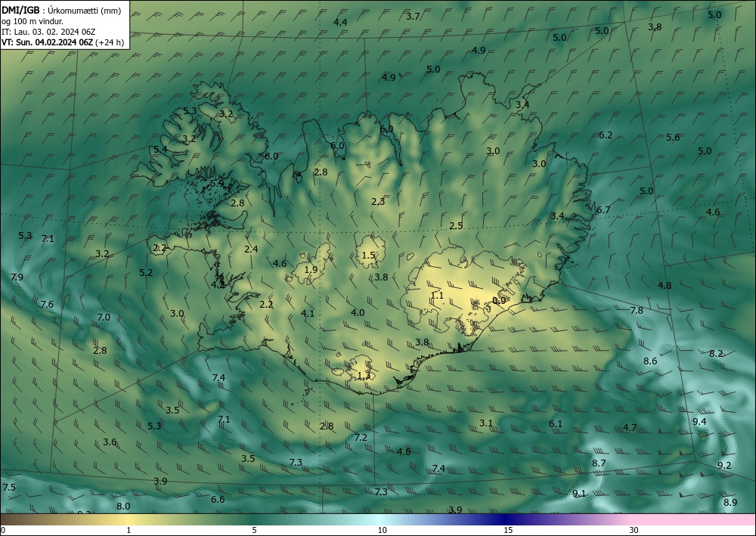Click the '7.6' value in the western sea
Screen dimensions: 756x536
point(47,304)
